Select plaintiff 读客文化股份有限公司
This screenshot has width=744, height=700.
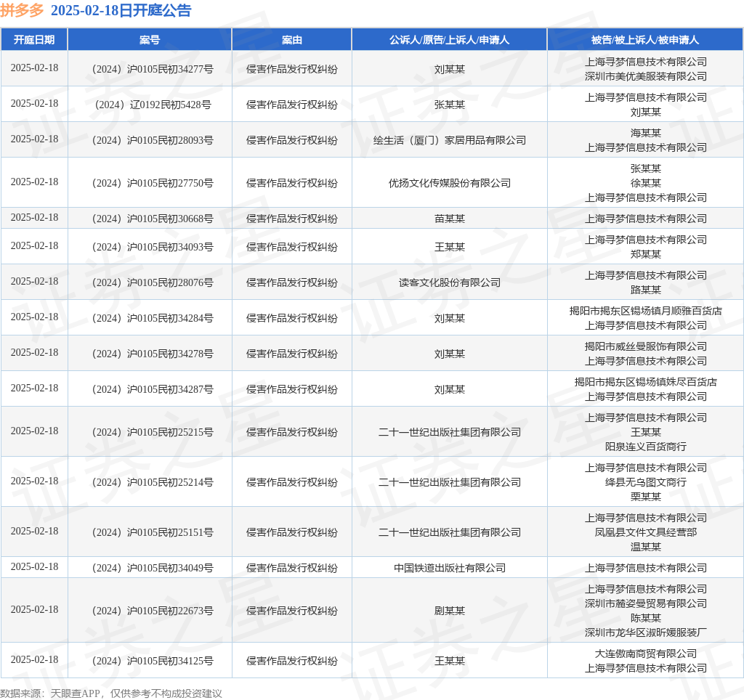coord(449,282)
